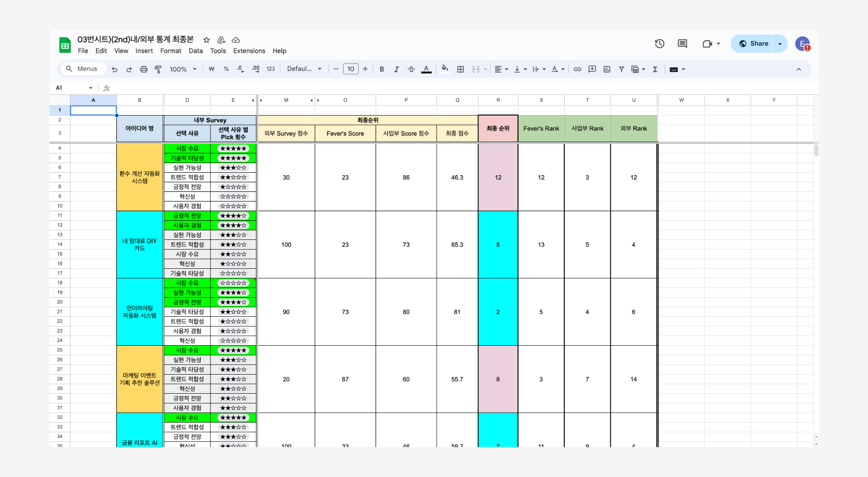868x477 pixels.
Task: Collapse the toolbar with chevron
Action: (x=799, y=69)
